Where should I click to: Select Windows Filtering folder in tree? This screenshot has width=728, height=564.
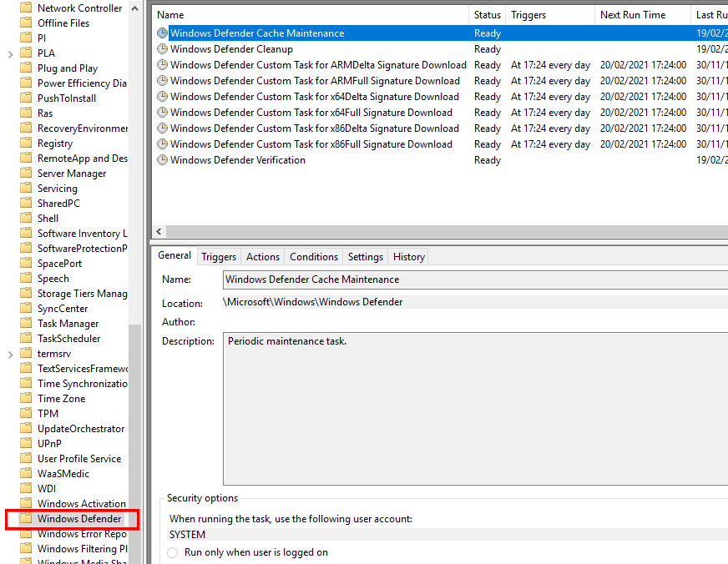point(82,549)
